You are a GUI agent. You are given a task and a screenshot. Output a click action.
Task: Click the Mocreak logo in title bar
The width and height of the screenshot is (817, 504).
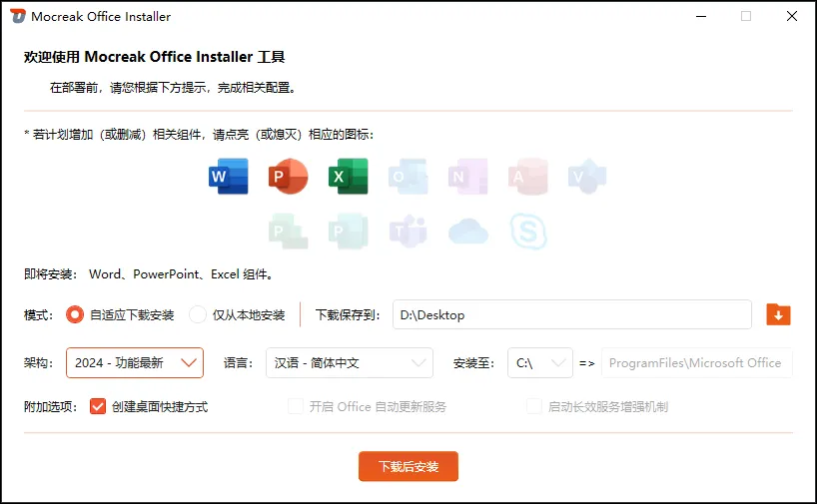18,16
